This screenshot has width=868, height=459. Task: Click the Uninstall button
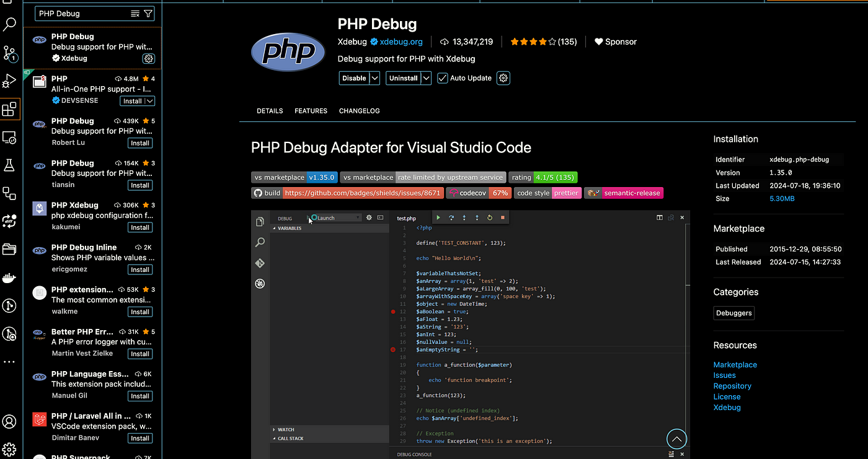(x=403, y=78)
